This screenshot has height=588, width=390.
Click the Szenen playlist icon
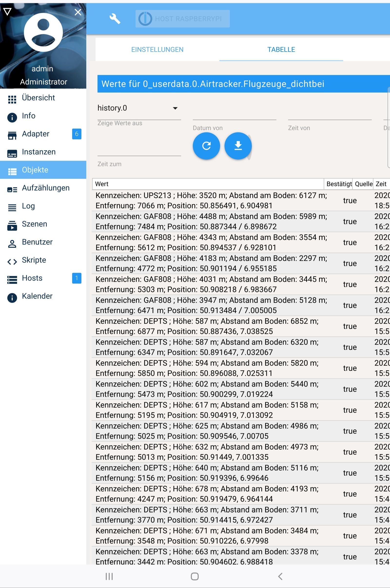point(12,225)
